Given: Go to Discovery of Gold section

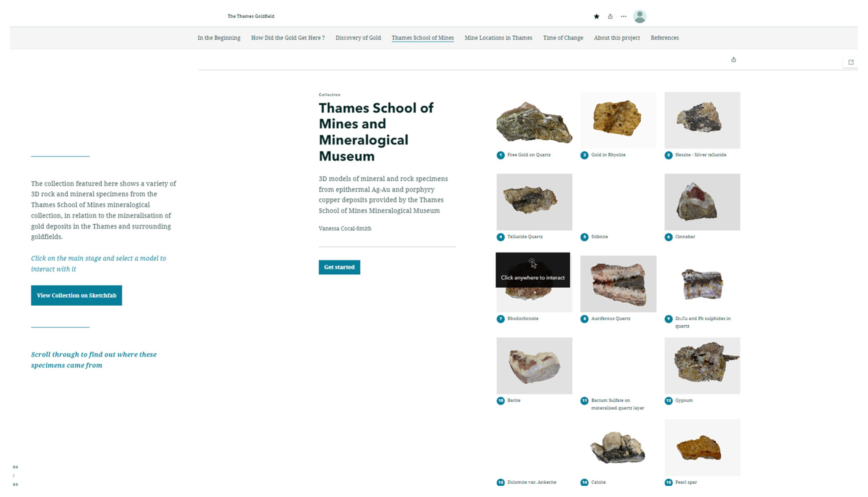Looking at the screenshot, I should tap(358, 38).
